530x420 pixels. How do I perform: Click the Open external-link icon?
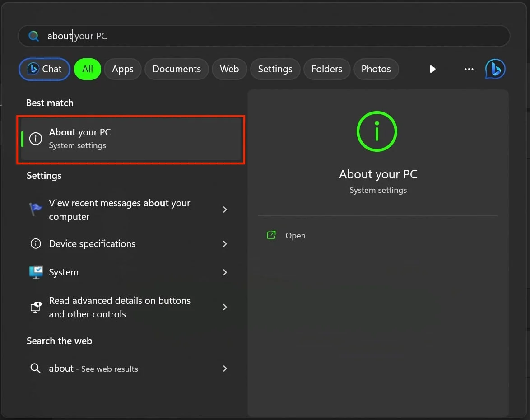[271, 235]
